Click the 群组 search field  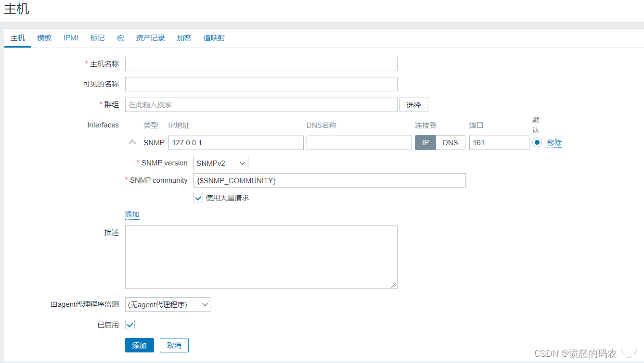[x=261, y=105]
